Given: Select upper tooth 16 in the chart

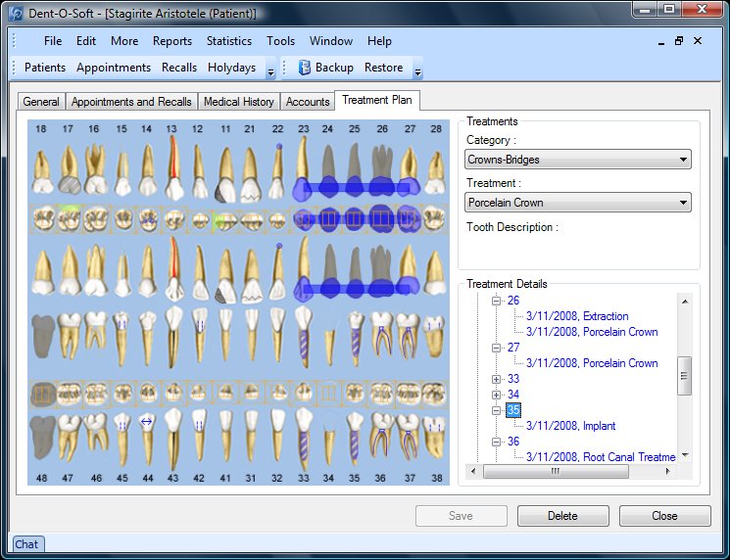Looking at the screenshot, I should 96,168.
